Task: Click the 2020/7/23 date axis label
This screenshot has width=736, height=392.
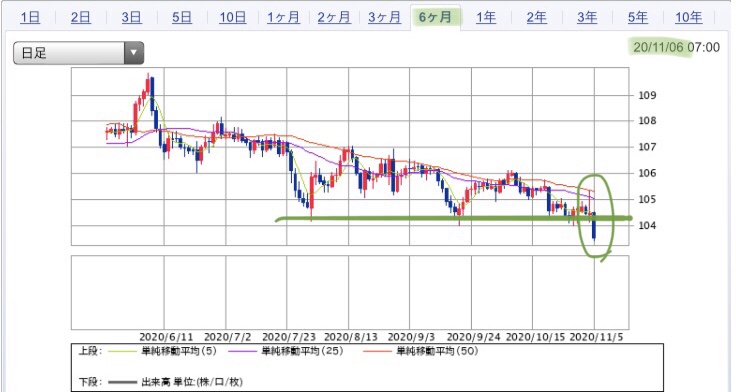Action: point(289,337)
